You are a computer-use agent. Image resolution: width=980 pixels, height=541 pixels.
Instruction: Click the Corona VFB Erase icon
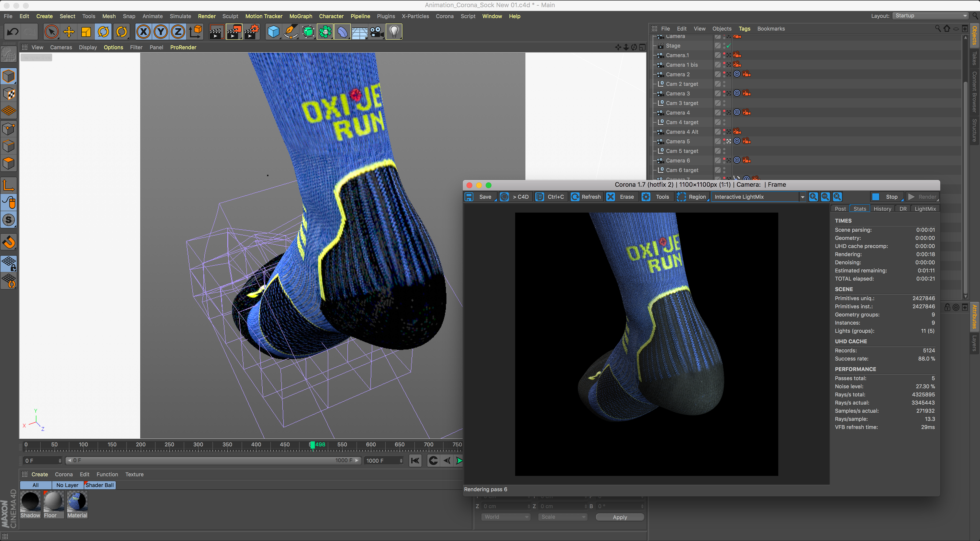pos(610,197)
